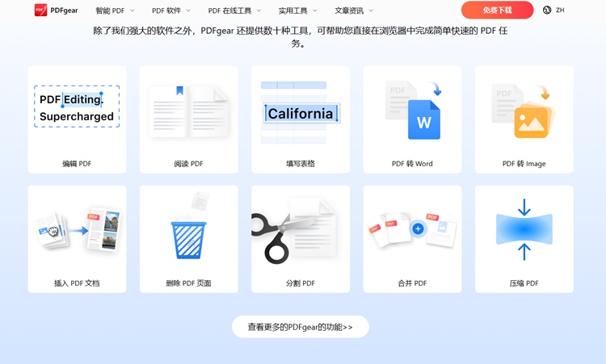Open the ZH language selector

tap(560, 10)
